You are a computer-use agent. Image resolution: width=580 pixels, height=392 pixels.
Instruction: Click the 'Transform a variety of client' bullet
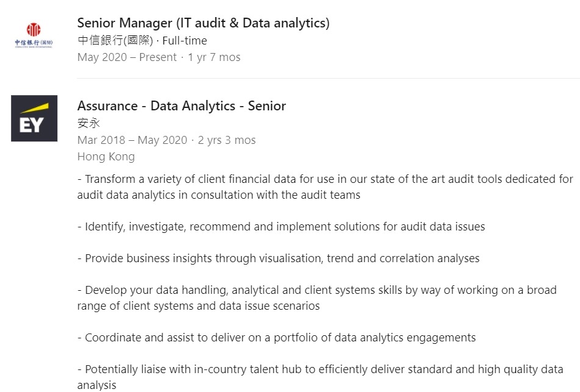325,187
